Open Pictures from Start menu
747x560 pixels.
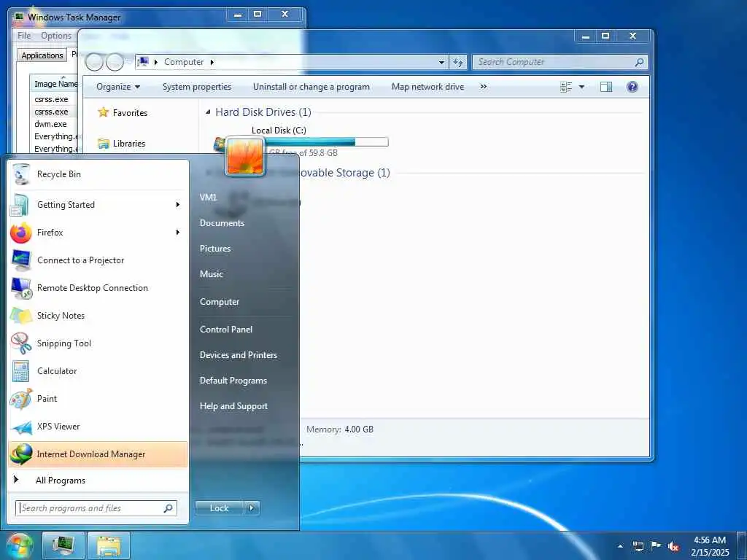coord(215,249)
